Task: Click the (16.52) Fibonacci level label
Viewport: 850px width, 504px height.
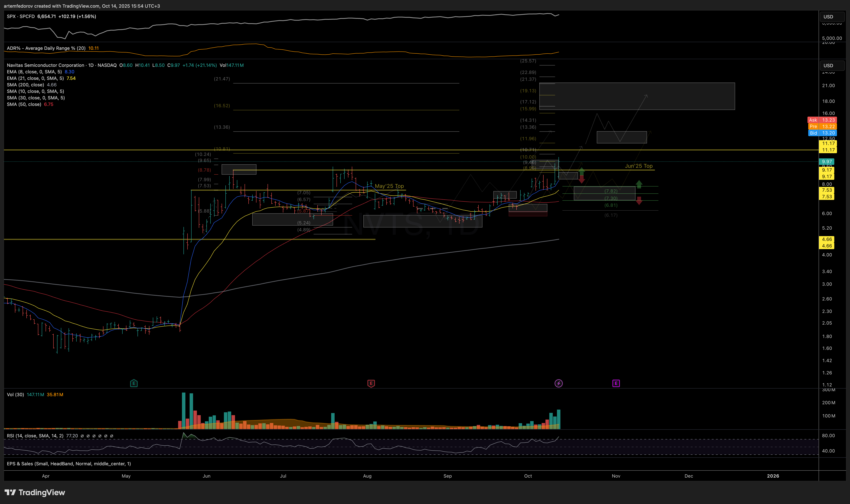Action: [222, 106]
